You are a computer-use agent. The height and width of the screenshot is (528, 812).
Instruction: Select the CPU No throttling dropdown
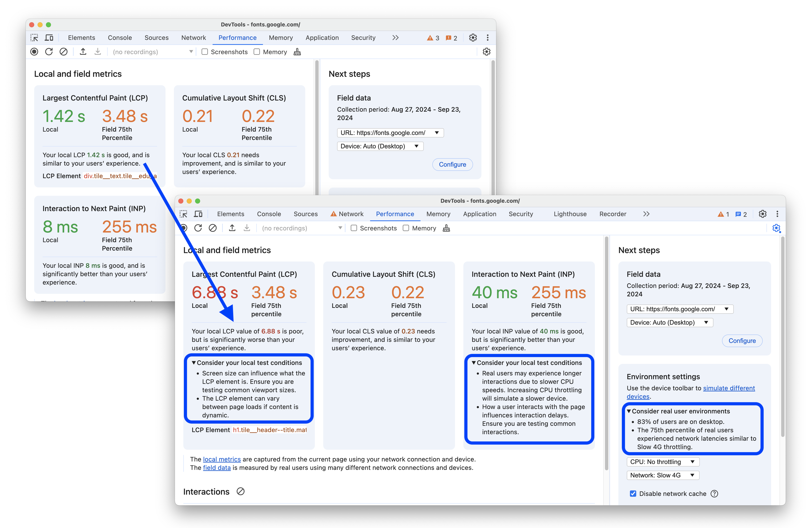pos(661,461)
